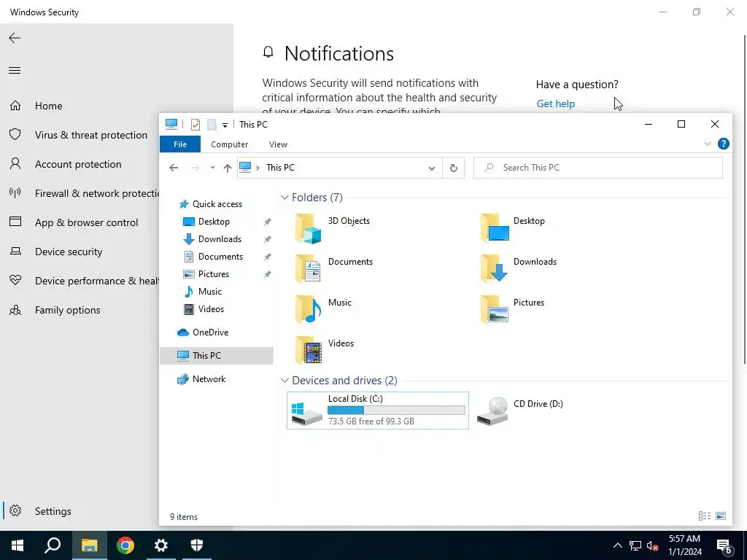
Task: Select Documents under Quick access
Action: pos(220,257)
